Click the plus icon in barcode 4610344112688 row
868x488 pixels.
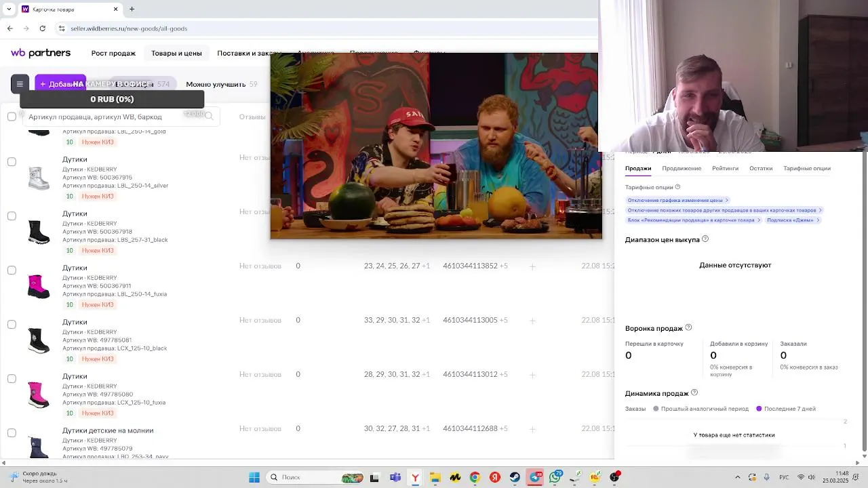click(x=532, y=429)
